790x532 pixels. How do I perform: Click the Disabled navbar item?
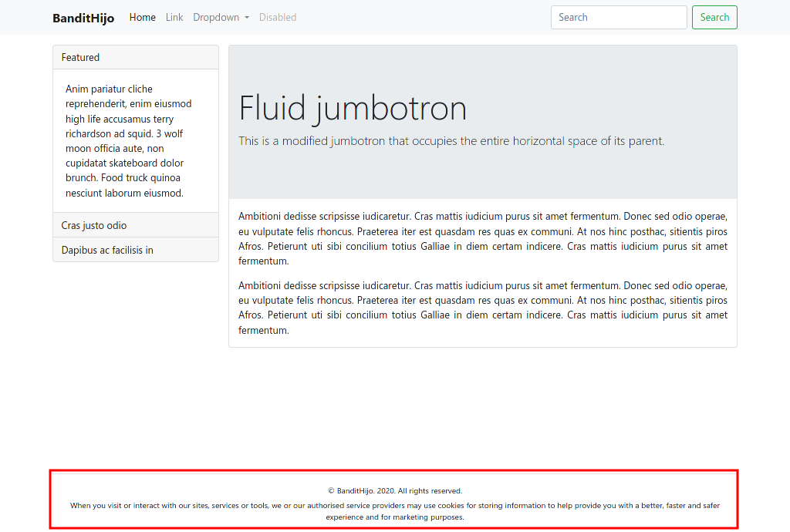(278, 17)
